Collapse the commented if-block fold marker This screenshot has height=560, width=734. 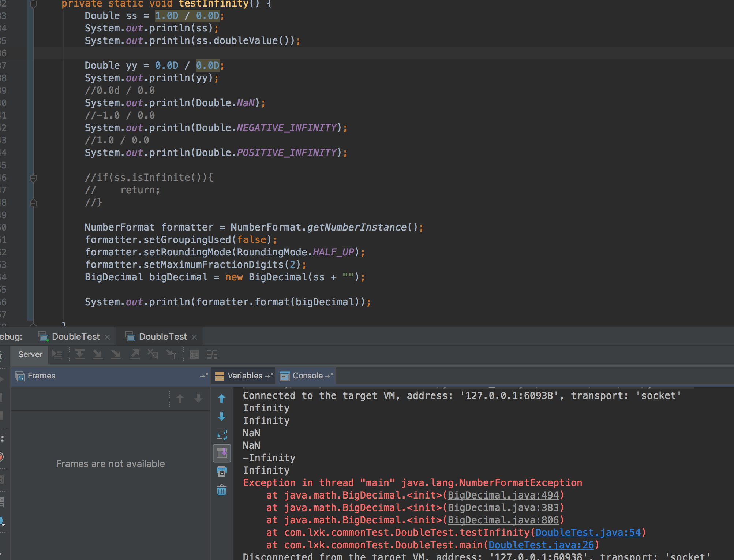[33, 178]
